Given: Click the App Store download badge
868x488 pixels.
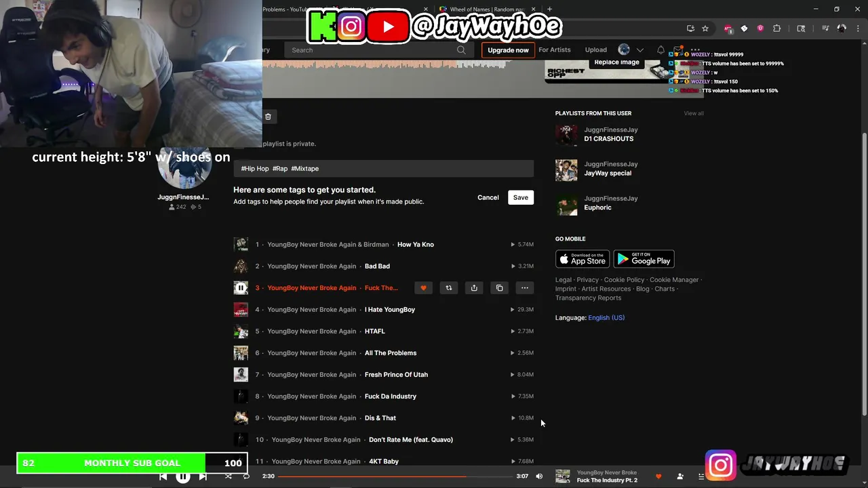Looking at the screenshot, I should pyautogui.click(x=583, y=259).
